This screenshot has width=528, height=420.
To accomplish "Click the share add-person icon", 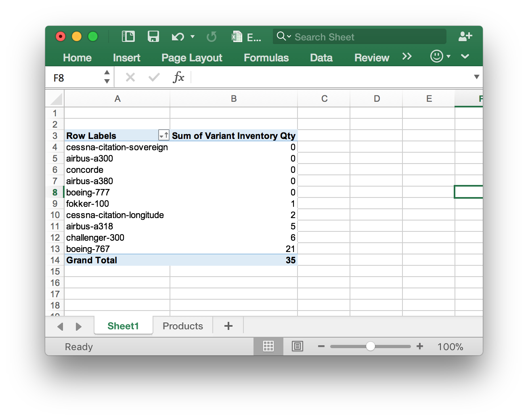I will click(465, 37).
